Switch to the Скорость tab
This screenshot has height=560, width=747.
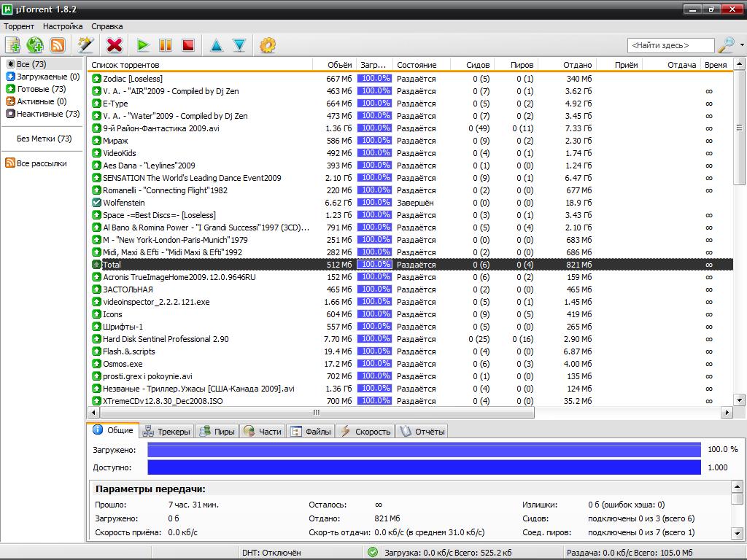(365, 432)
